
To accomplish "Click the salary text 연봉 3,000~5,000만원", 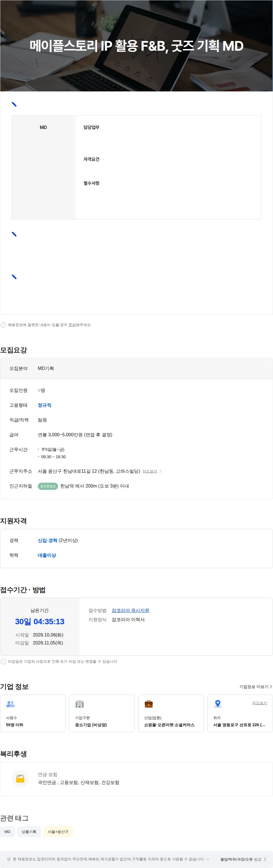I will click(60, 435).
